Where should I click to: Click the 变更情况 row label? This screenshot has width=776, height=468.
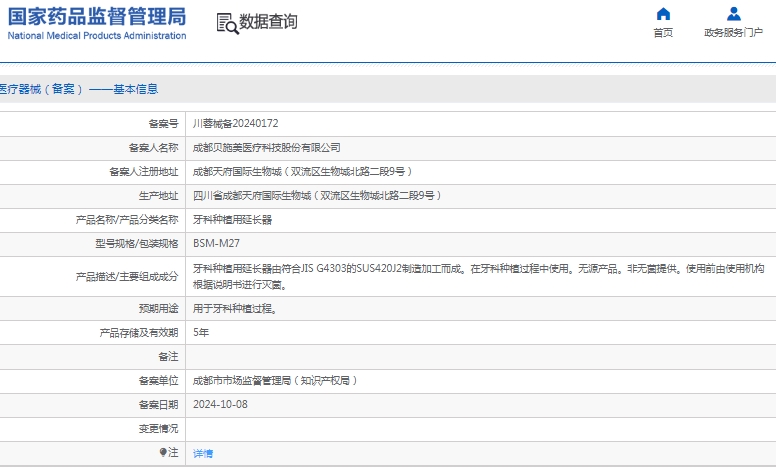tap(158, 428)
